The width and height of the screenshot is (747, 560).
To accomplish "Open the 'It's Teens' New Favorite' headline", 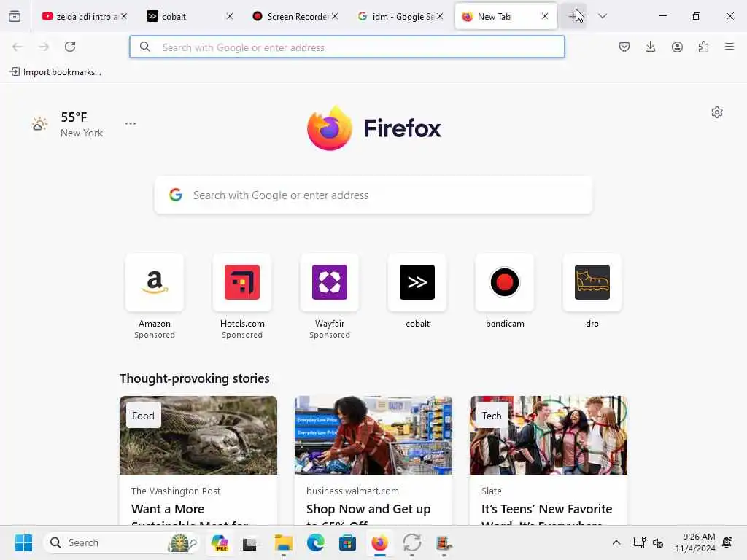I will tap(546, 509).
